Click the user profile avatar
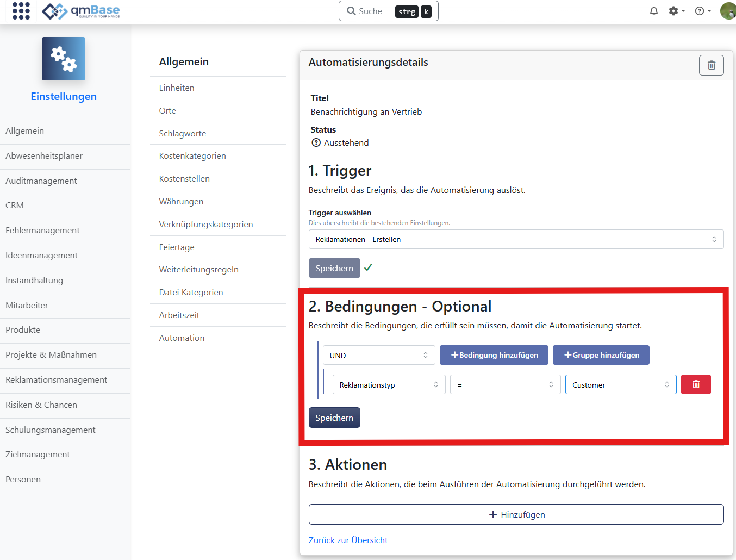 coord(727,11)
